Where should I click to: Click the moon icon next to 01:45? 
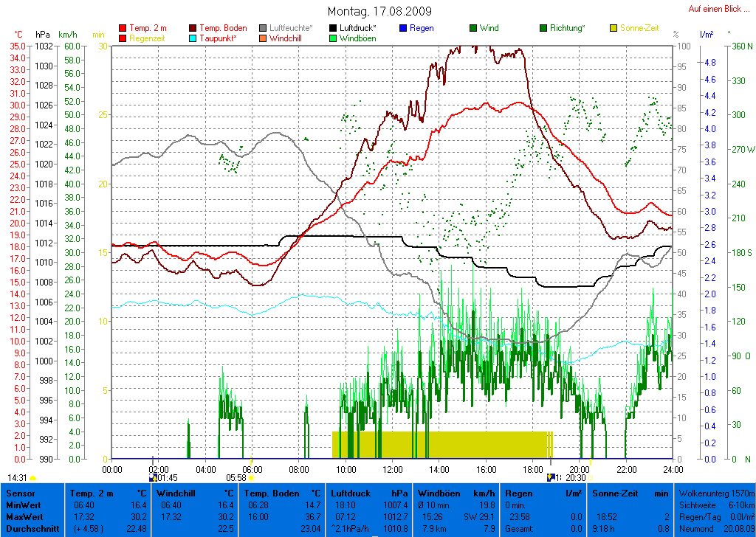[x=153, y=478]
